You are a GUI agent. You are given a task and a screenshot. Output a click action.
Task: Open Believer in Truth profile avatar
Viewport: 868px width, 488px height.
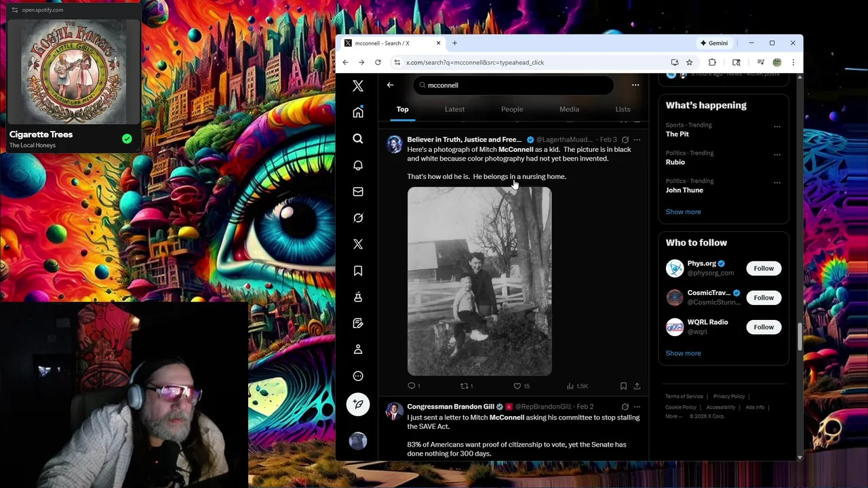(394, 144)
